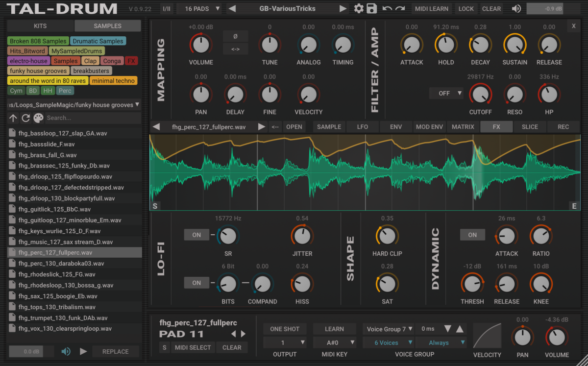Load previous preset with left arrow
The height and width of the screenshot is (366, 588).
pos(232,8)
